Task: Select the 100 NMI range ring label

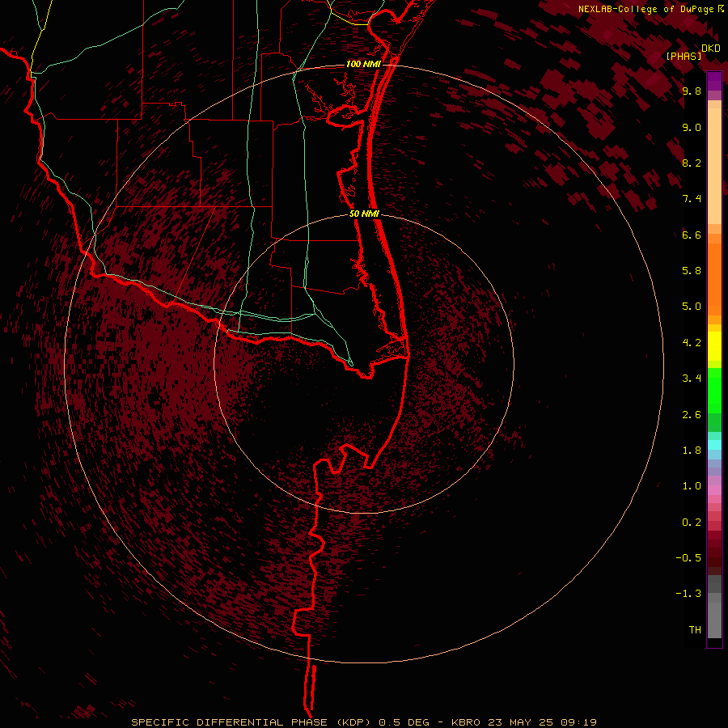Action: 363,64
